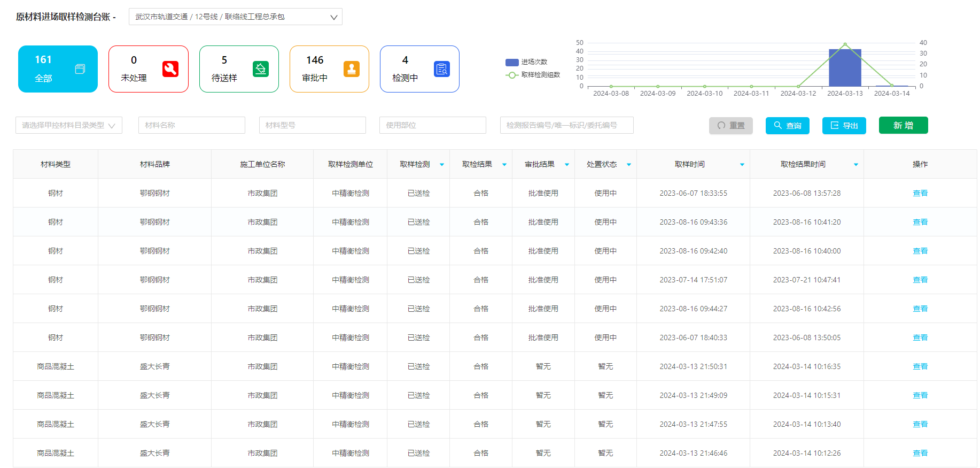
Task: Click the green 待送样 card icon
Action: [261, 69]
